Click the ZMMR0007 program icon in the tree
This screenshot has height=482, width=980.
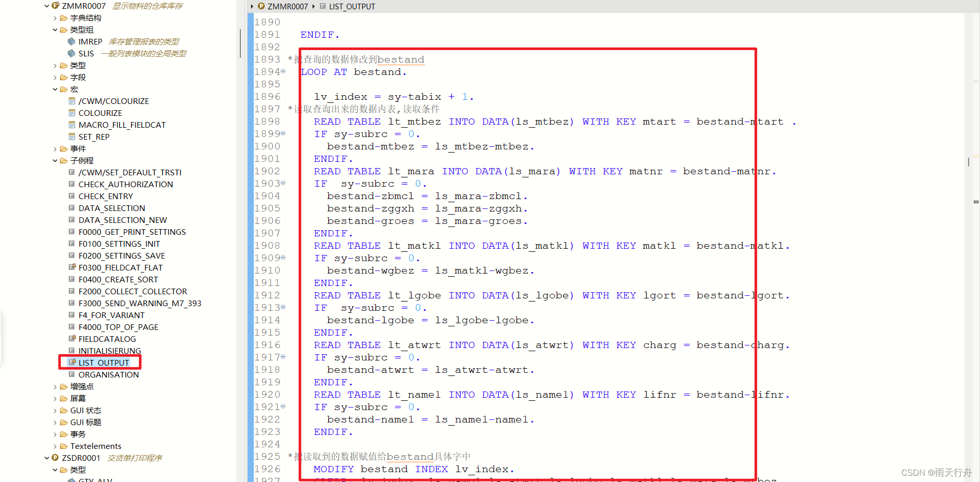(x=56, y=6)
